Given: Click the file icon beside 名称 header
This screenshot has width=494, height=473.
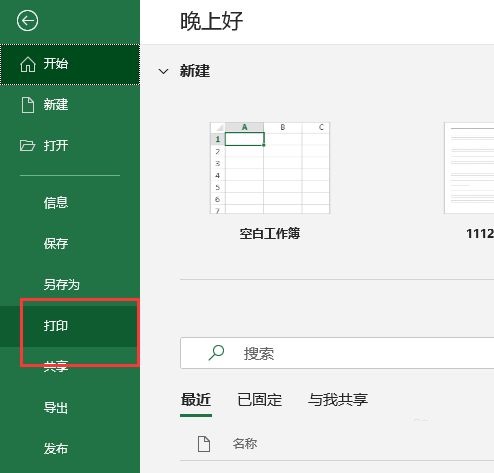Looking at the screenshot, I should point(204,444).
